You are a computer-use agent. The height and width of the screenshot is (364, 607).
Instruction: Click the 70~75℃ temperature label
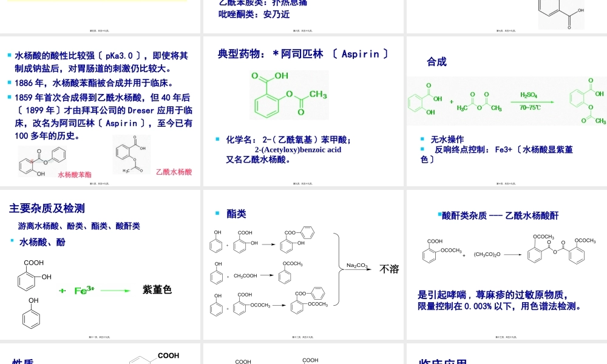tap(530, 107)
